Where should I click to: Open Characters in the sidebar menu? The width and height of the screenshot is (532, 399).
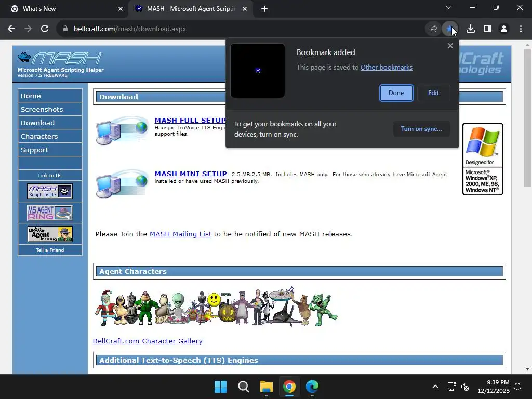pos(50,137)
